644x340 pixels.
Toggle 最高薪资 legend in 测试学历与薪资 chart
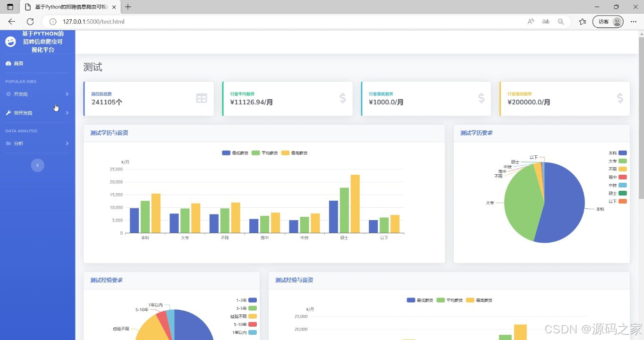295,153
